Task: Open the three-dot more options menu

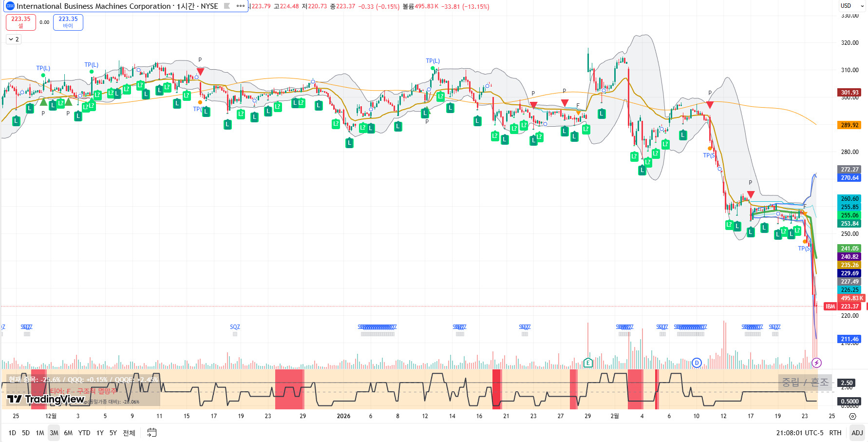Action: (241, 6)
